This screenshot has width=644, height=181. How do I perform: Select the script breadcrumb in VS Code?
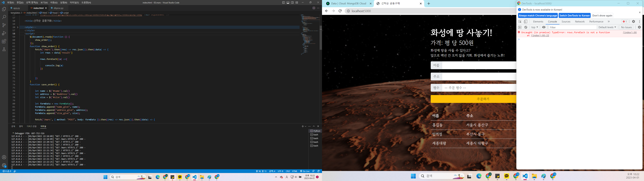pos(65,13)
